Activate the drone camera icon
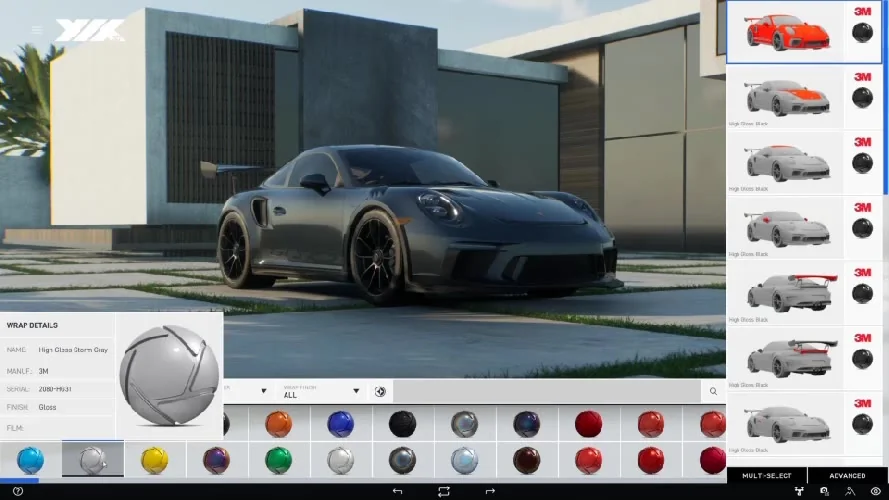Viewport: 889px width, 500px height. pos(799,491)
